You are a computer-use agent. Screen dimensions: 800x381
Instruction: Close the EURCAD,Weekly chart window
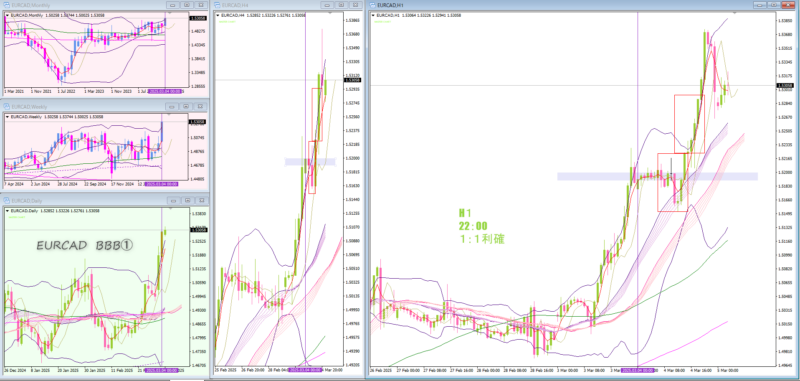click(x=201, y=106)
